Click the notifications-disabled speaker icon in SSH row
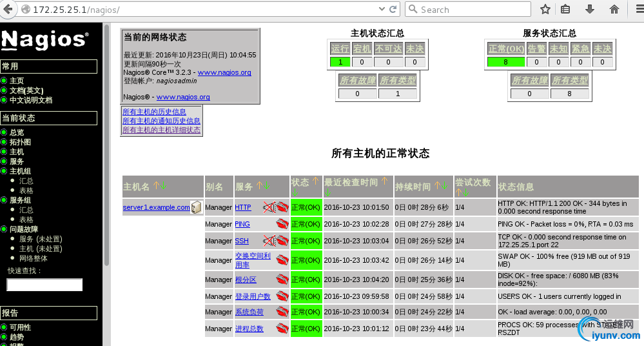The height and width of the screenshot is (346, 644). (269, 241)
